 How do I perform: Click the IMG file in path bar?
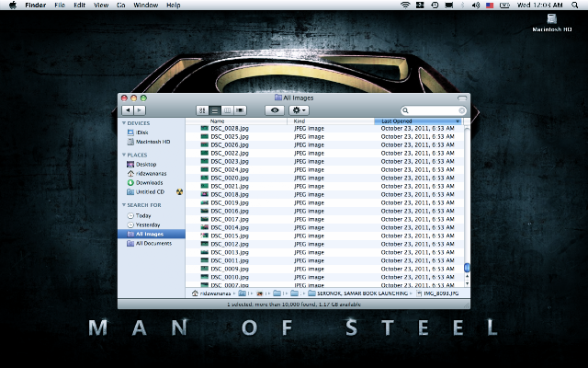pyautogui.click(x=437, y=293)
